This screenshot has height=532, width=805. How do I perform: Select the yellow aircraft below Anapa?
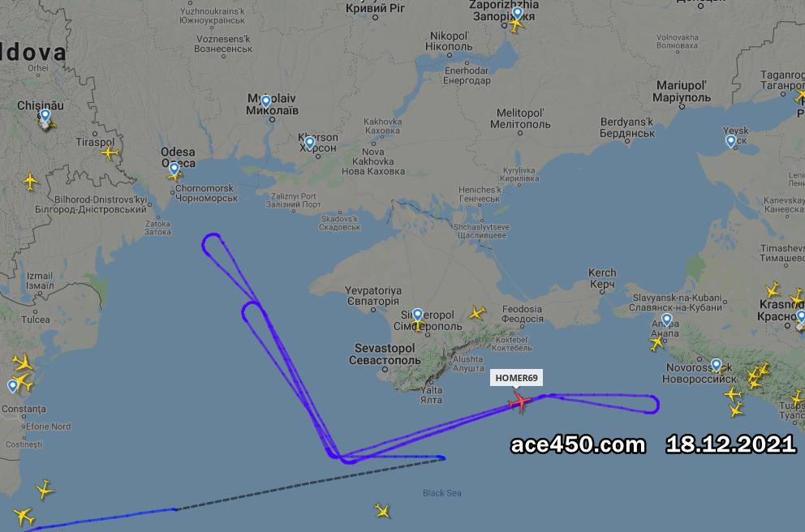[656, 342]
